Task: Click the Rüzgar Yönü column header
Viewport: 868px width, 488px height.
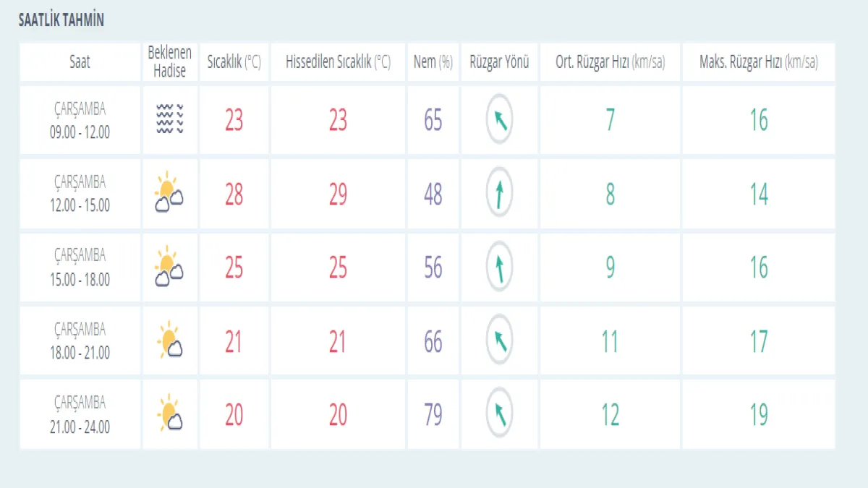Action: pyautogui.click(x=499, y=62)
